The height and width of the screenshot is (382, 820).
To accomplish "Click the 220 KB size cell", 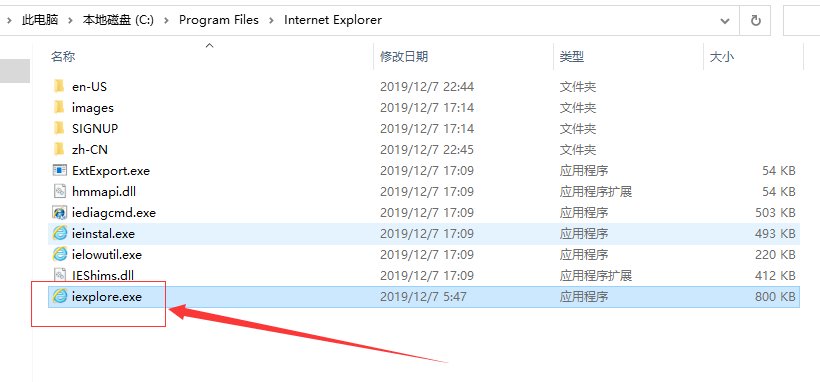I will pyautogui.click(x=775, y=254).
